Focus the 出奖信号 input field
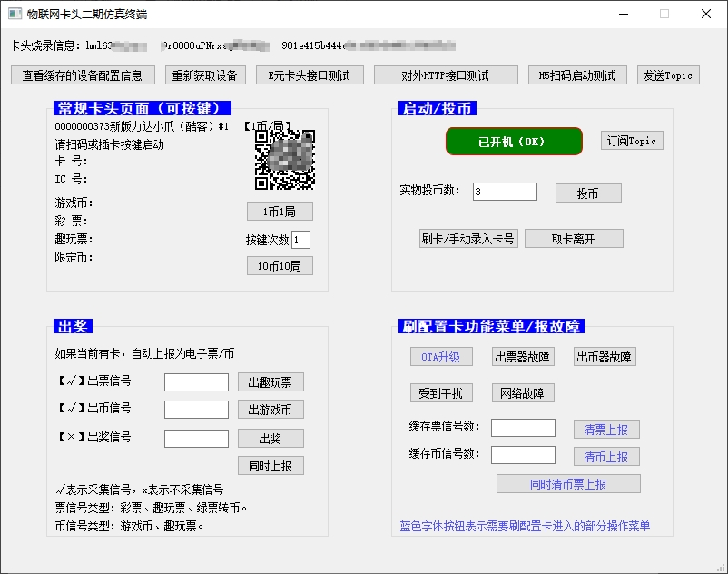This screenshot has height=574, width=728. coord(196,439)
